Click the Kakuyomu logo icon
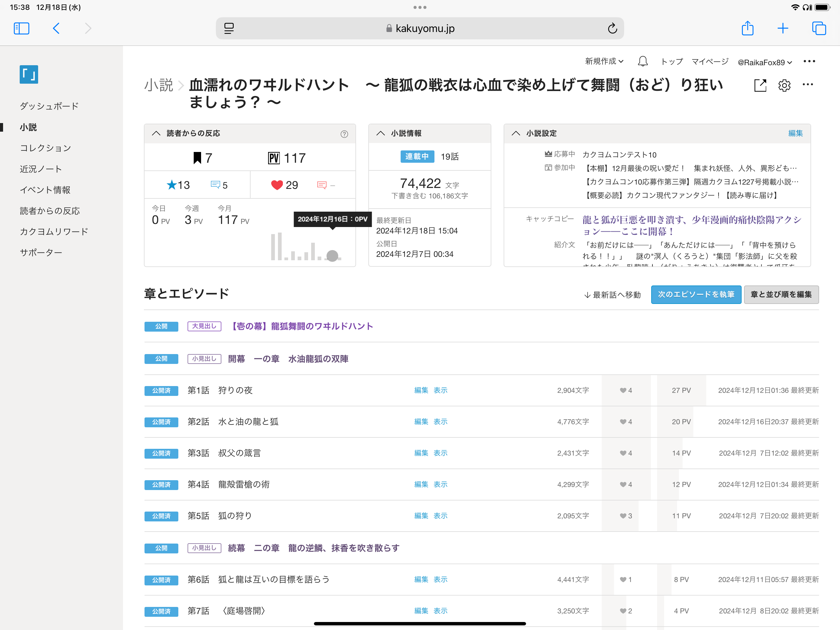The height and width of the screenshot is (630, 840). click(29, 74)
